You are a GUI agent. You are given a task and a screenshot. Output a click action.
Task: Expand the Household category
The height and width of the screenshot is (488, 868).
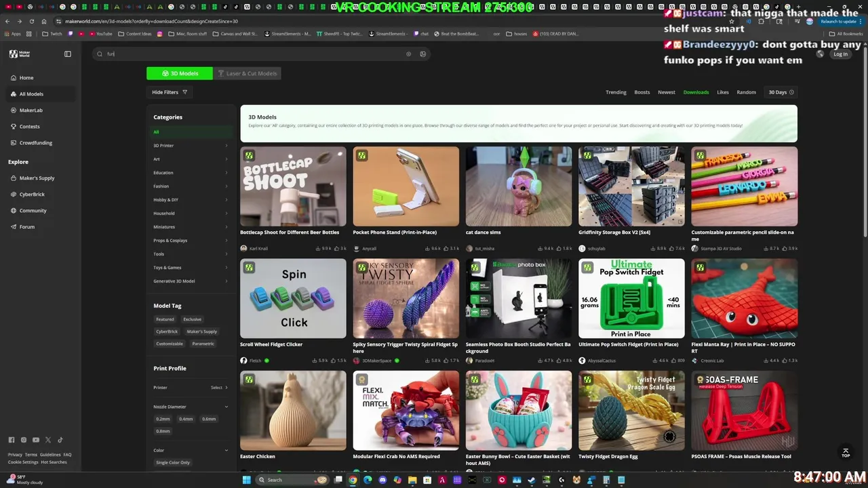click(x=191, y=213)
